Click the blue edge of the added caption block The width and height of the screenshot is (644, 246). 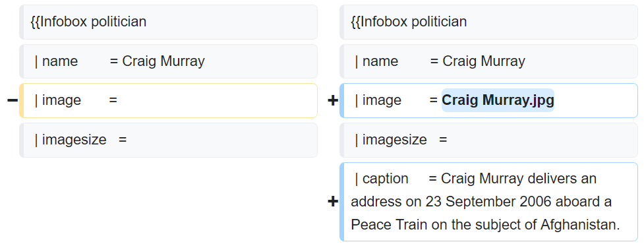pos(341,202)
